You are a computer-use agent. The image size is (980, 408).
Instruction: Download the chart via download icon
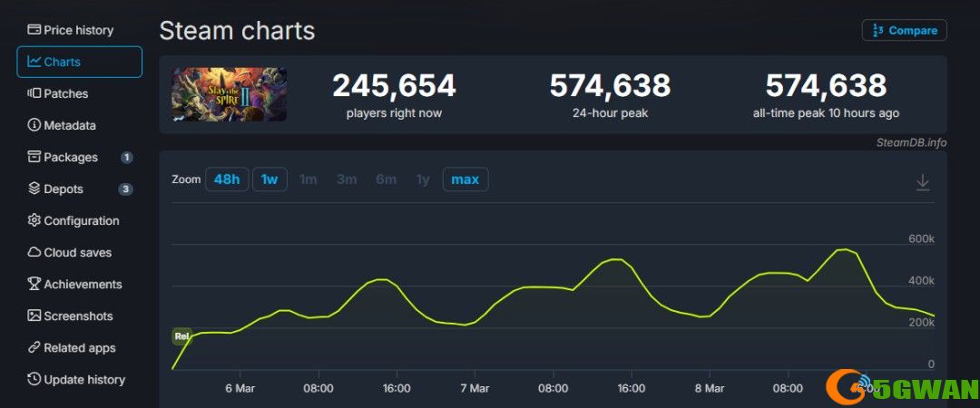click(923, 182)
